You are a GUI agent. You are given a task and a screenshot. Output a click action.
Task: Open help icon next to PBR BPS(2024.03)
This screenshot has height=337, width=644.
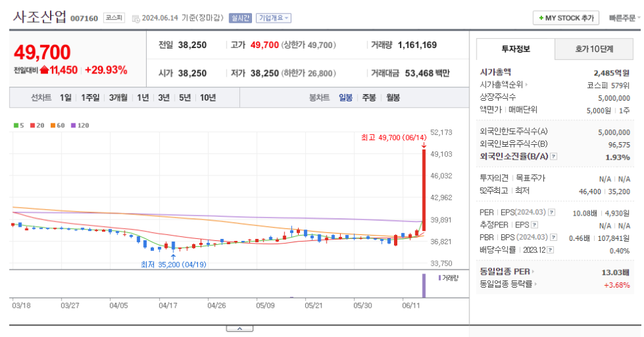point(553,238)
